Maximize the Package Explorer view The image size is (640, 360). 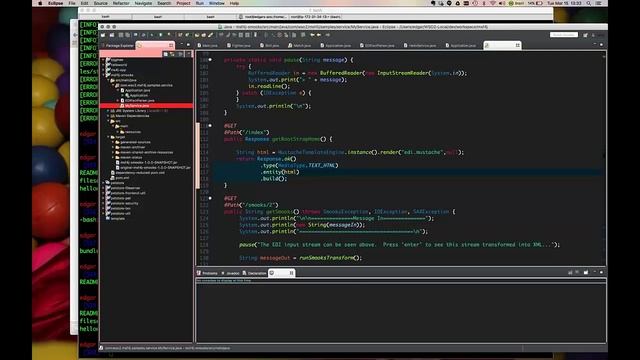(188, 44)
